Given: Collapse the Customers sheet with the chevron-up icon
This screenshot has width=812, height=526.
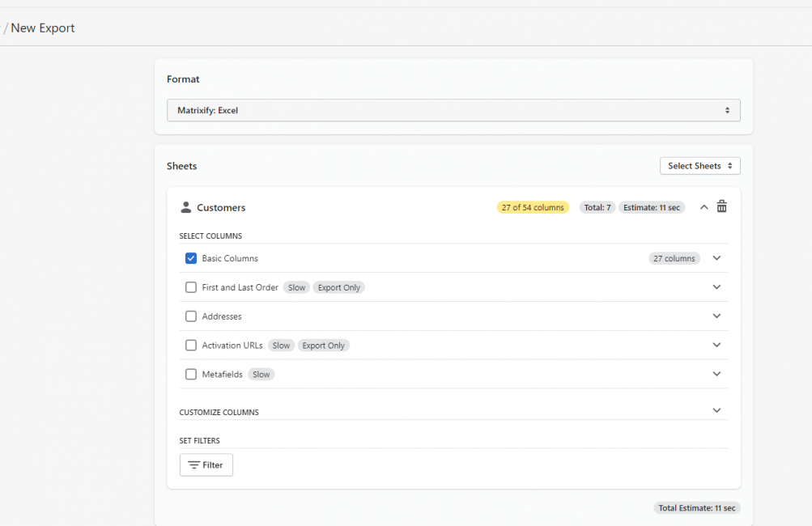Looking at the screenshot, I should [x=704, y=206].
